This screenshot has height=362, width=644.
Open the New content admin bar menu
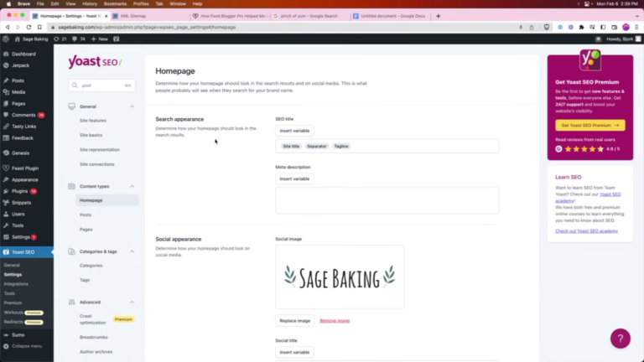(x=100, y=39)
